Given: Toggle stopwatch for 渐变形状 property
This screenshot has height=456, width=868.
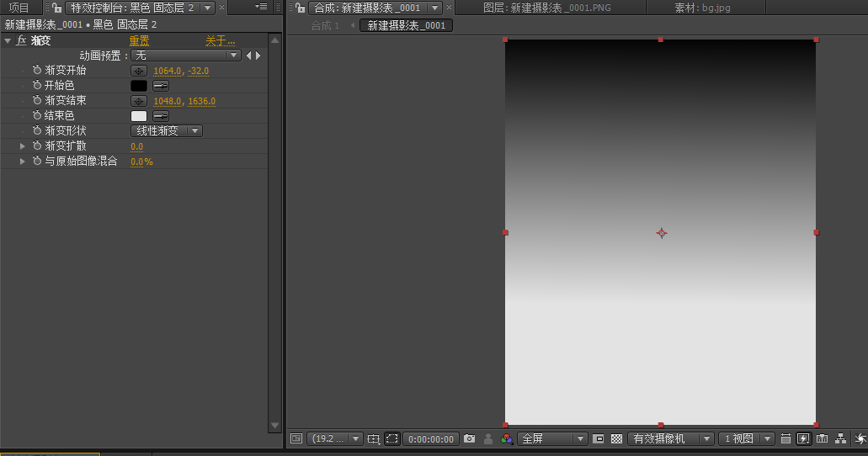Looking at the screenshot, I should pos(37,131).
